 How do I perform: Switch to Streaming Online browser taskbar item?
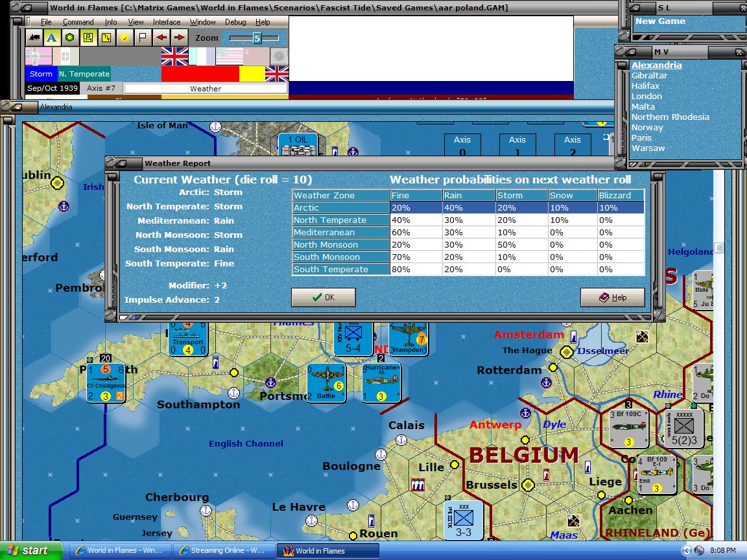(x=224, y=551)
